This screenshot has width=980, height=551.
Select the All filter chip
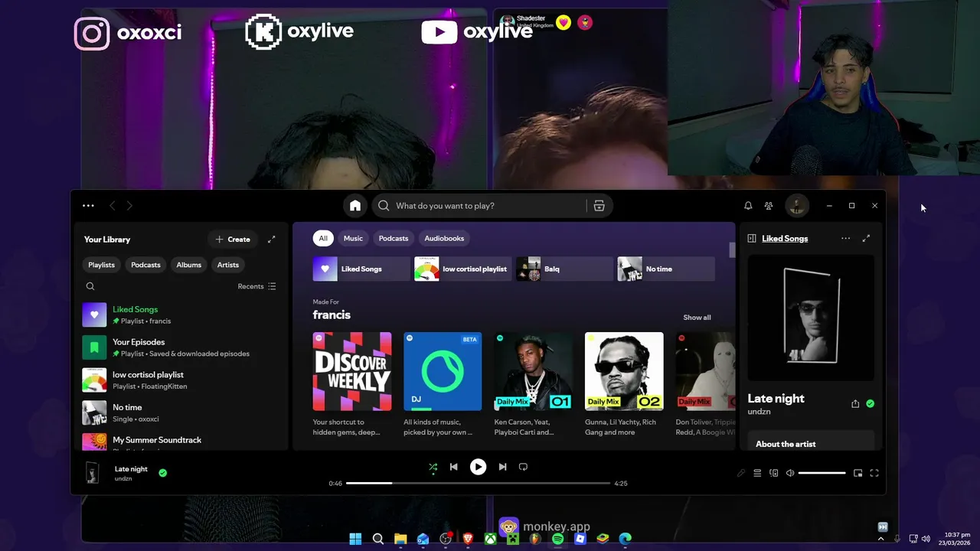[323, 238]
